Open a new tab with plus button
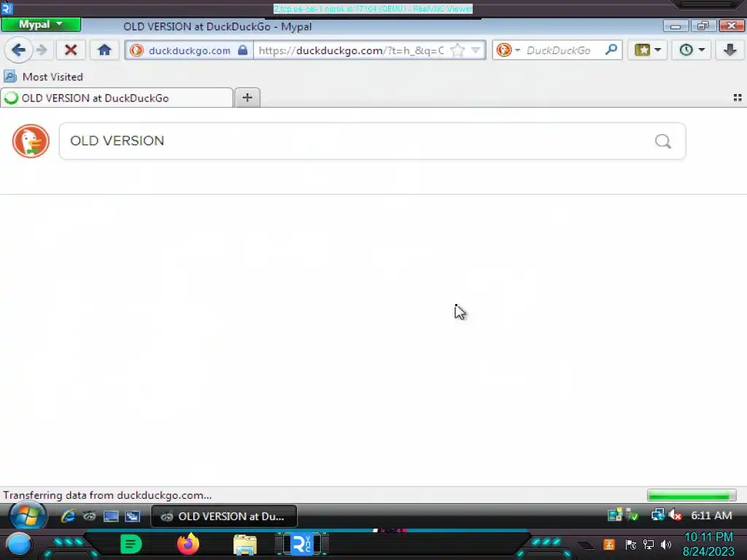 point(247,98)
